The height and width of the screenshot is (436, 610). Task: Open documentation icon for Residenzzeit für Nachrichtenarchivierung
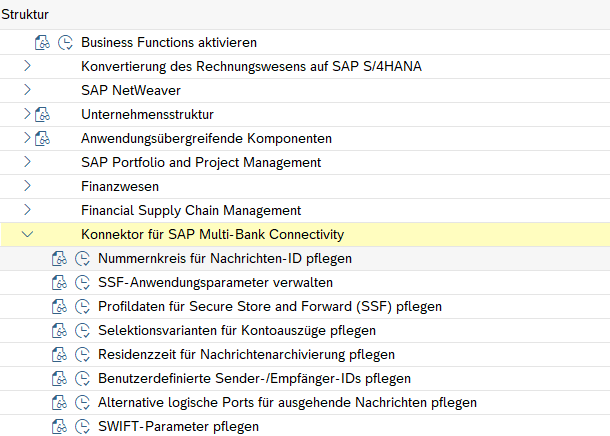click(59, 355)
